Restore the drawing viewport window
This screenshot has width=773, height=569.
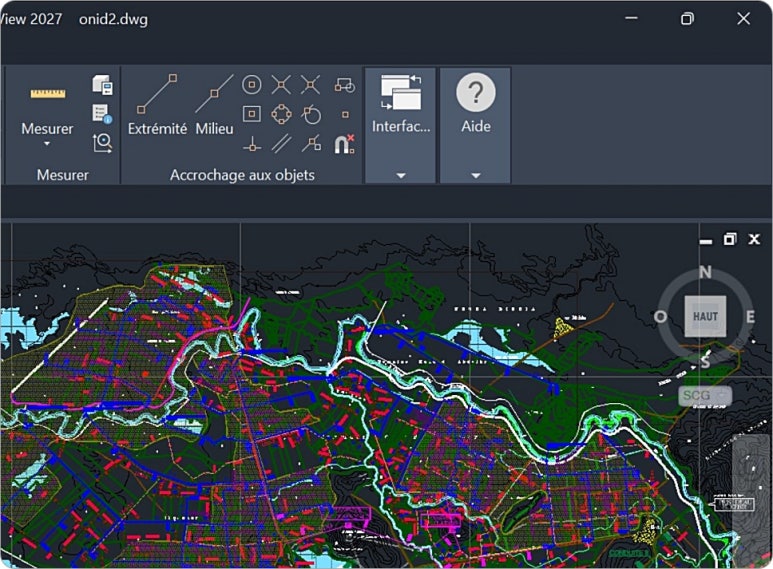[730, 239]
